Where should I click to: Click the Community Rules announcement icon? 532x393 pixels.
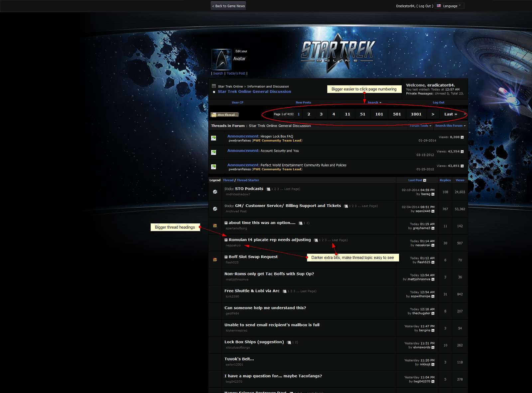point(213,167)
